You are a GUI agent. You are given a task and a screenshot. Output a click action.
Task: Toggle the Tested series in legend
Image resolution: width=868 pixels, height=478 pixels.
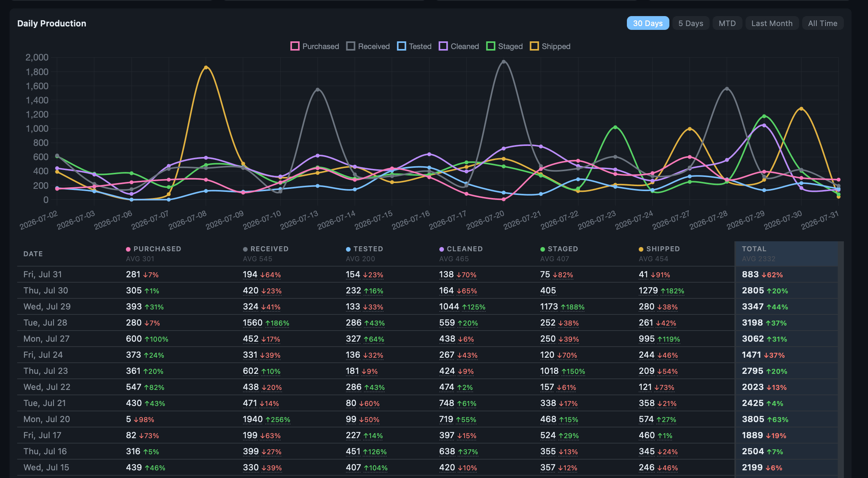pos(414,46)
